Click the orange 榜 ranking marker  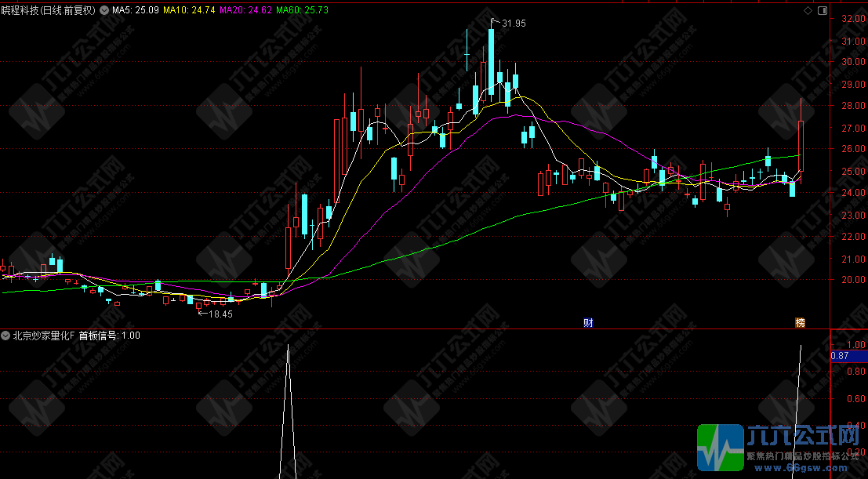[801, 322]
